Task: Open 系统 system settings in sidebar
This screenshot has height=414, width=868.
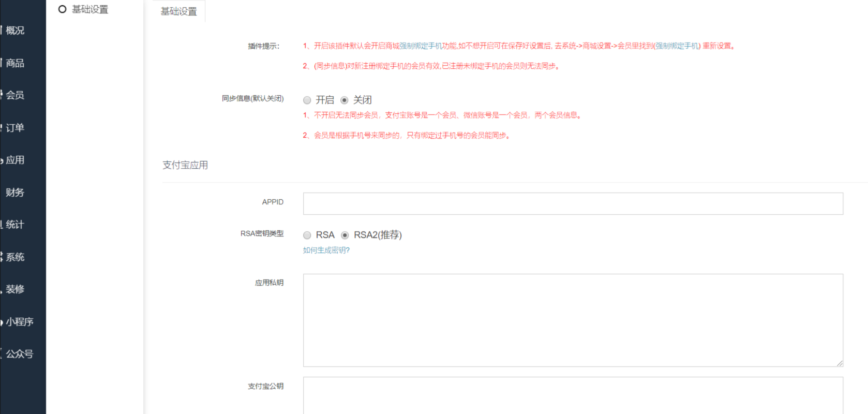Action: (15, 257)
